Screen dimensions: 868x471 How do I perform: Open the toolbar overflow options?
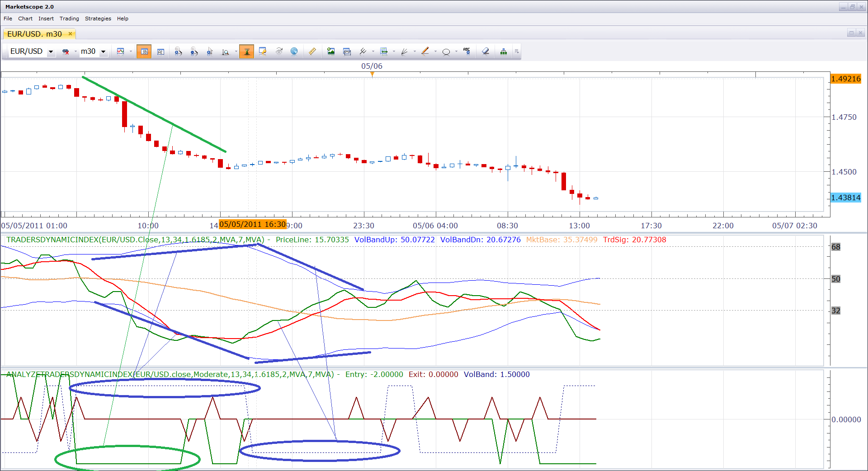pos(516,52)
